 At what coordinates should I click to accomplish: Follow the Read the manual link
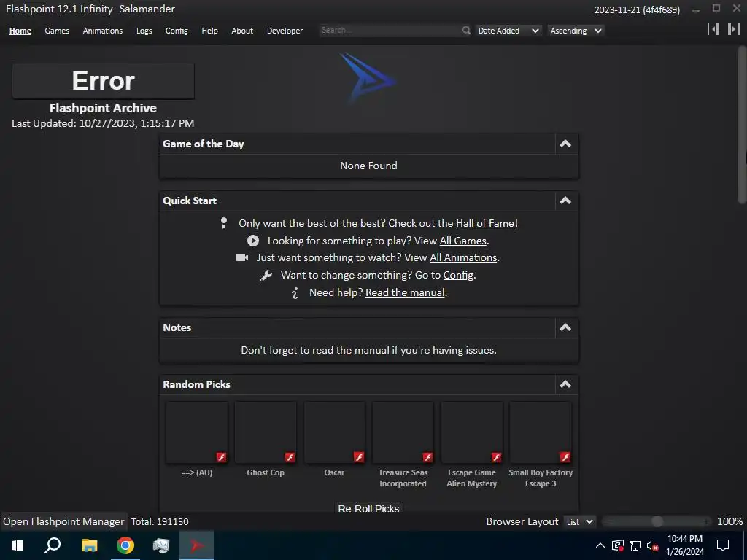[x=405, y=293]
